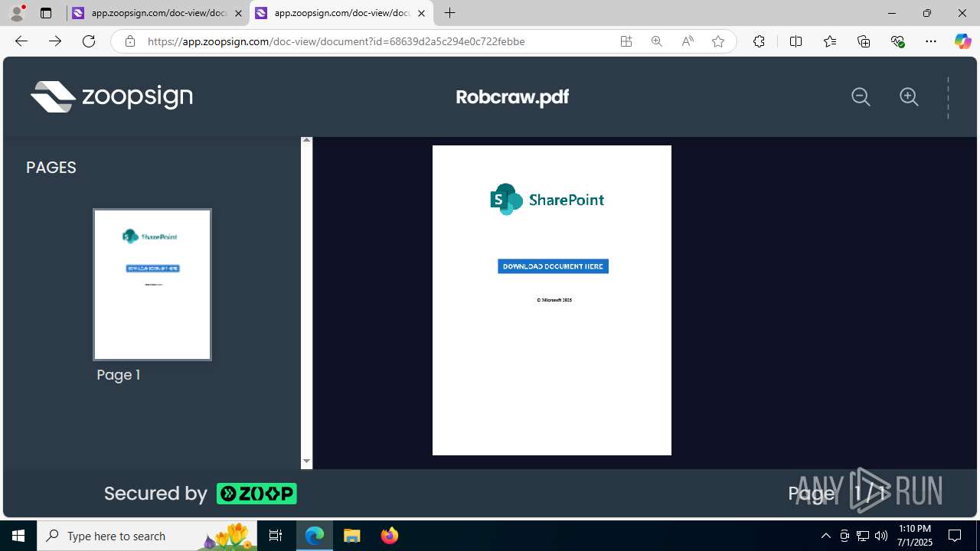Open the Windows Start menu

18,536
